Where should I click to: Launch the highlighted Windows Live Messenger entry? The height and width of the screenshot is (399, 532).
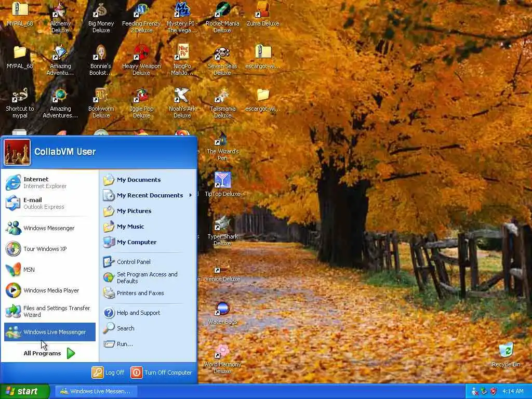pyautogui.click(x=50, y=332)
